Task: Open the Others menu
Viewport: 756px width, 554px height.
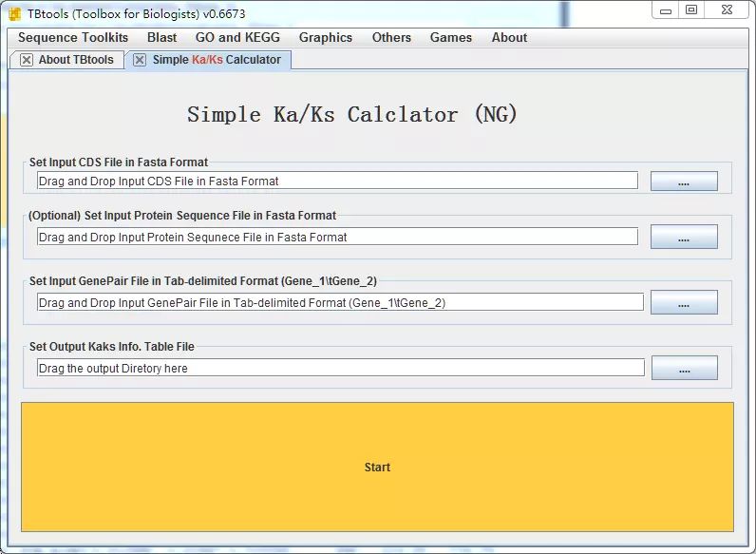Action: pyautogui.click(x=391, y=38)
